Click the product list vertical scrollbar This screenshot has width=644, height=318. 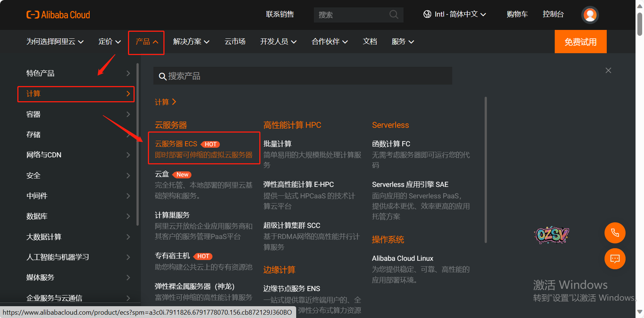pos(485,170)
